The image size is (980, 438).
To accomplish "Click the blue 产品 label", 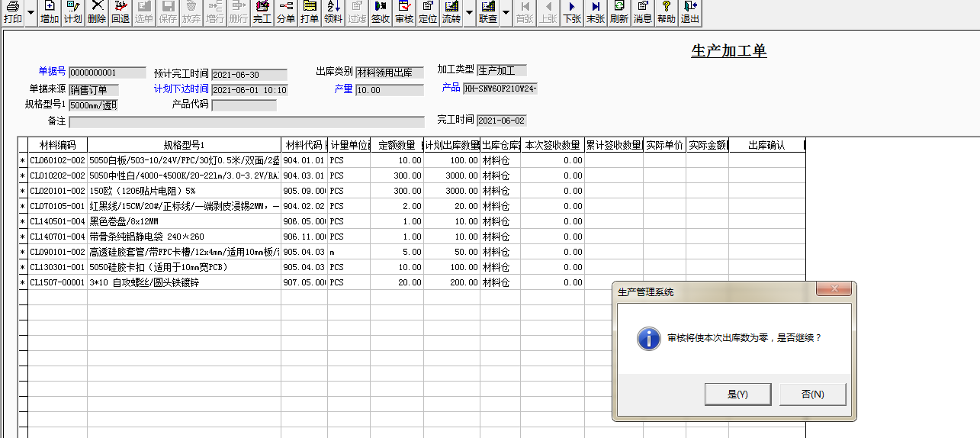I will (451, 88).
